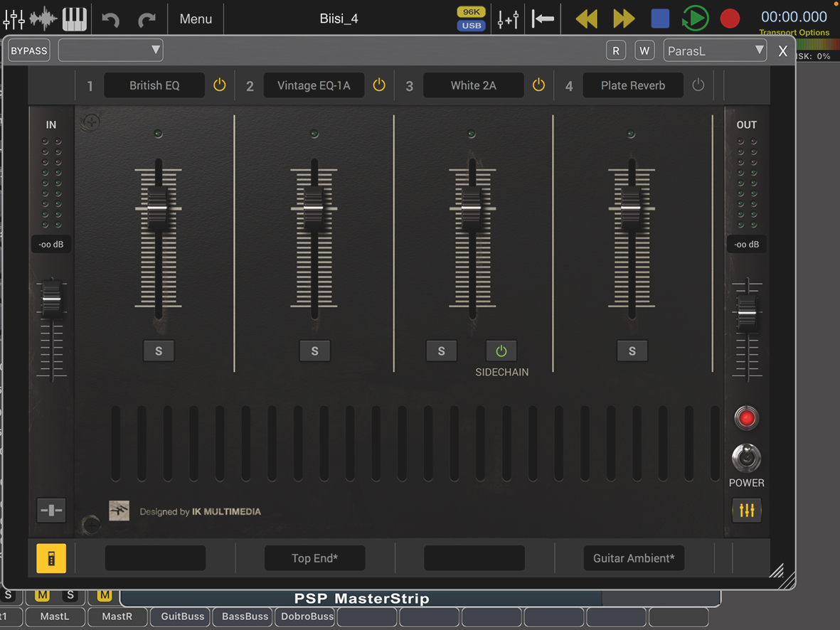The width and height of the screenshot is (840, 630).
Task: Select Vintage EQ-1A in slot 2
Action: point(314,85)
